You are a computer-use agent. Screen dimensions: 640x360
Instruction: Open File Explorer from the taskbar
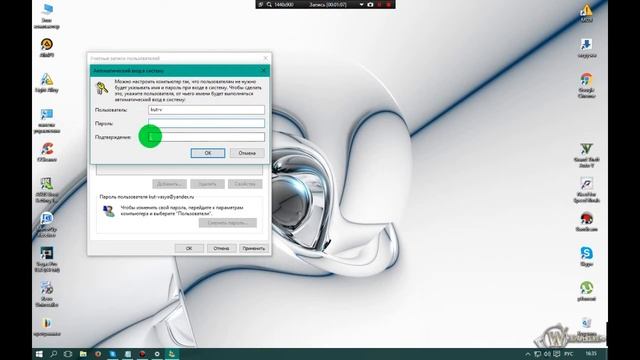click(83, 354)
